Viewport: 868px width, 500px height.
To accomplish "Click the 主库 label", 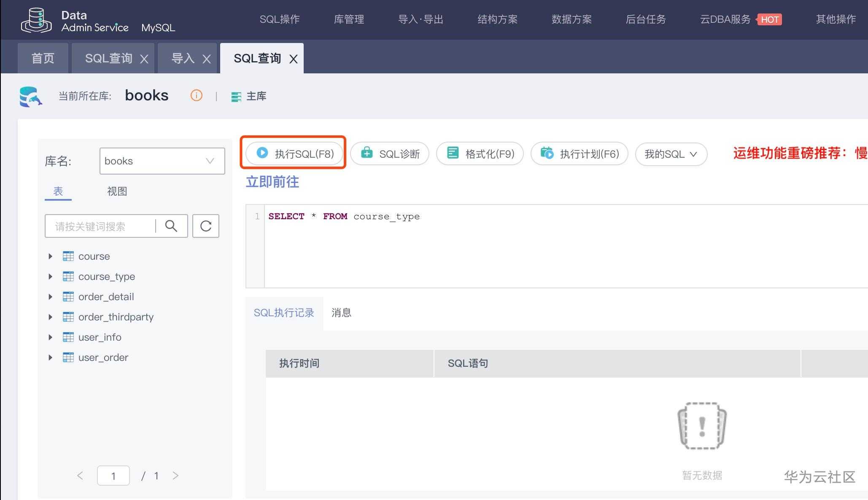I will coord(256,97).
